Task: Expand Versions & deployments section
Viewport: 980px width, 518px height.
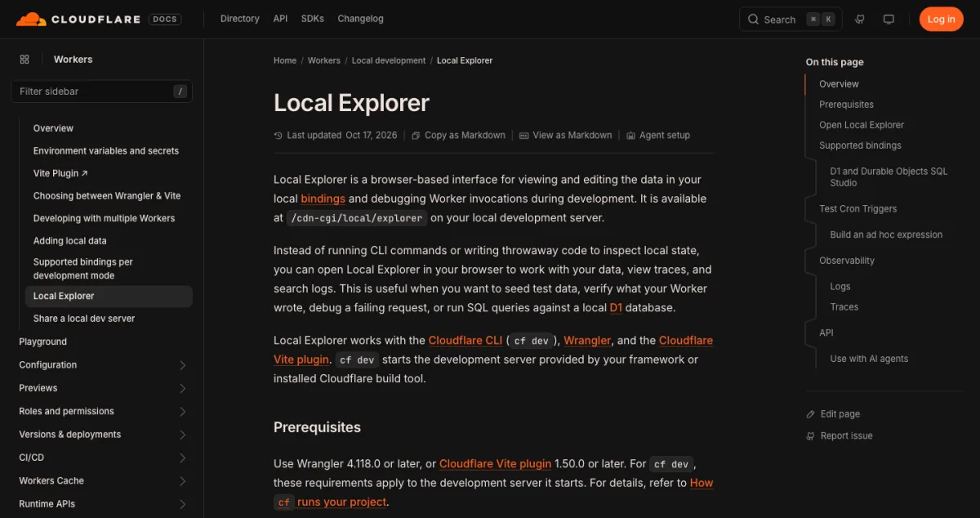Action: (182, 435)
